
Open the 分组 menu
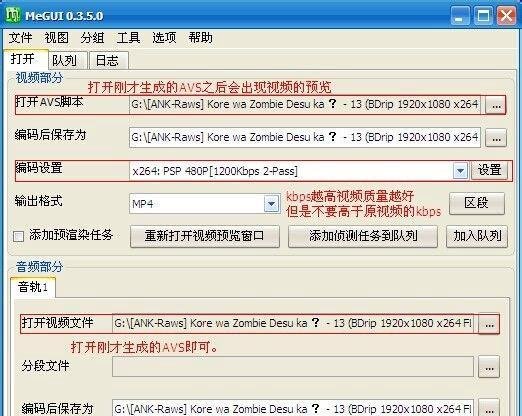point(92,38)
